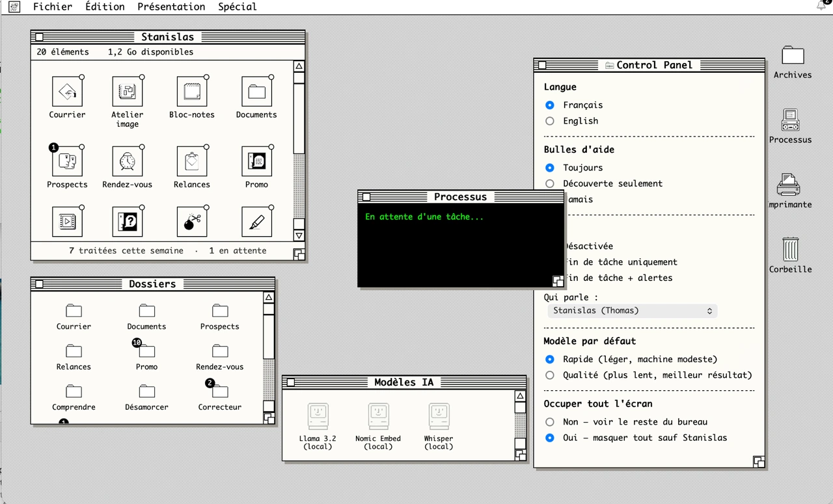Open the Rendez-vous alarm clock icon
This screenshot has width=833, height=504.
pos(127,161)
